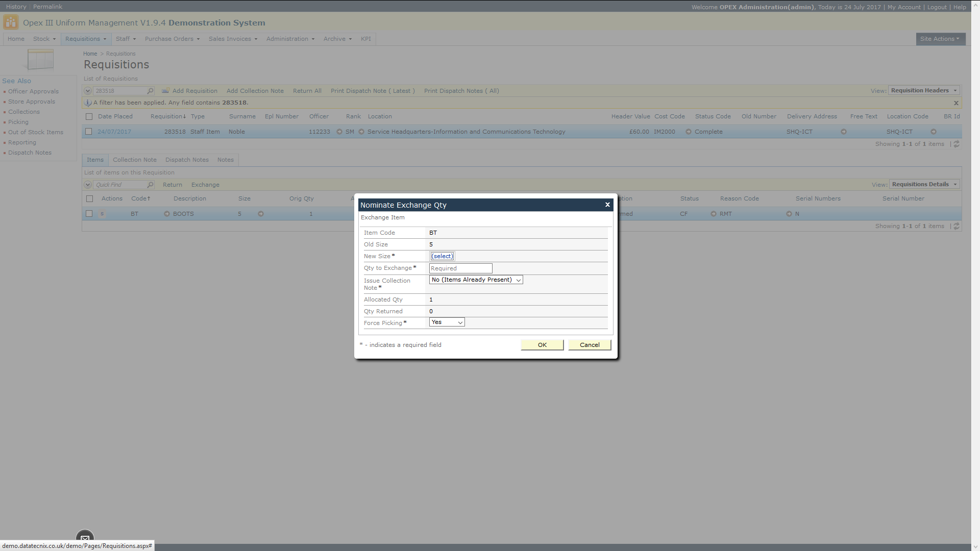The image size is (980, 551).
Task: Refresh the requisition headers list
Action: click(957, 144)
